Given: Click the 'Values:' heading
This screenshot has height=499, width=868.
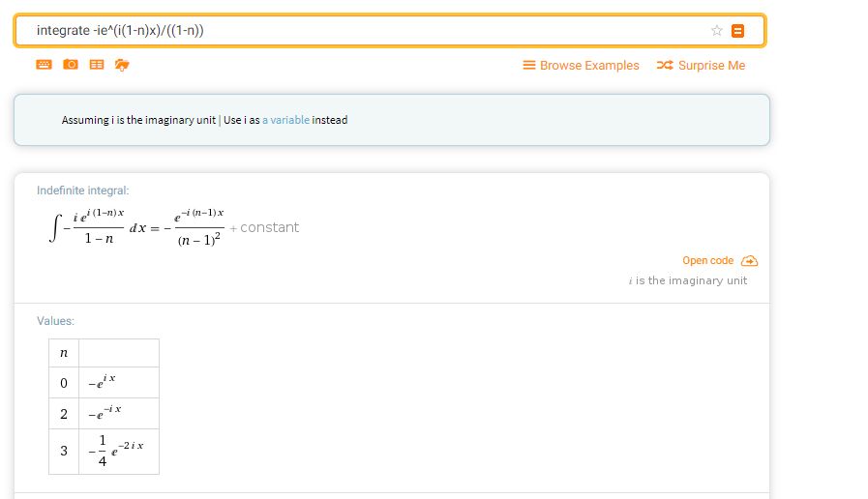Looking at the screenshot, I should (55, 321).
